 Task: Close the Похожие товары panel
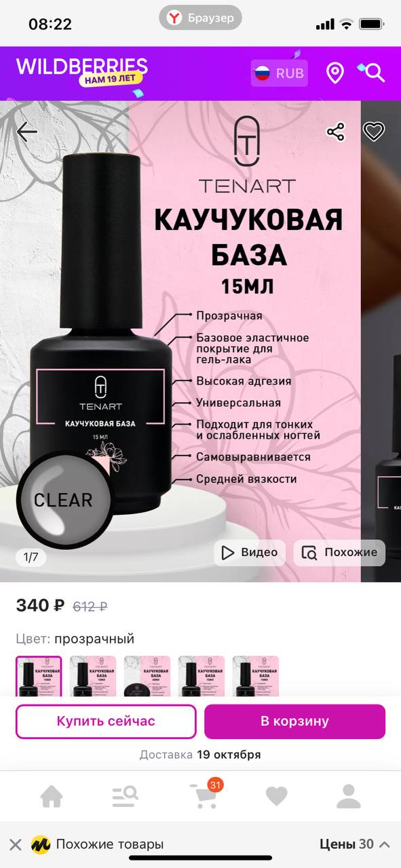point(16,844)
